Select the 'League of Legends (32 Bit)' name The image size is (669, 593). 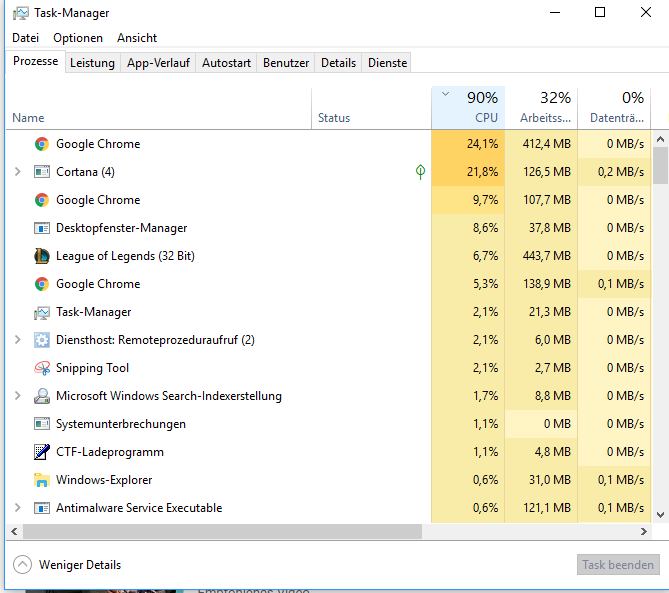pos(125,256)
